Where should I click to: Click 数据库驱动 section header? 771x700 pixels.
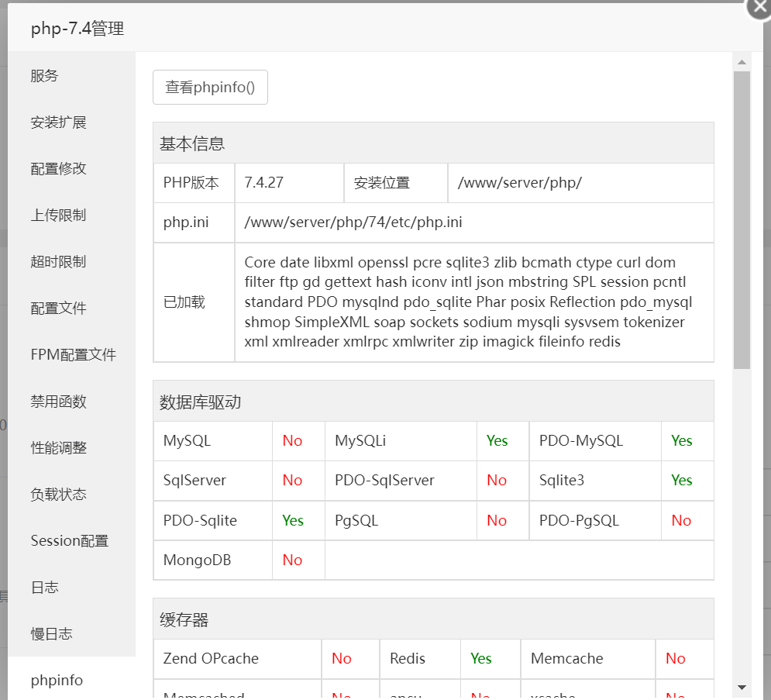click(433, 402)
